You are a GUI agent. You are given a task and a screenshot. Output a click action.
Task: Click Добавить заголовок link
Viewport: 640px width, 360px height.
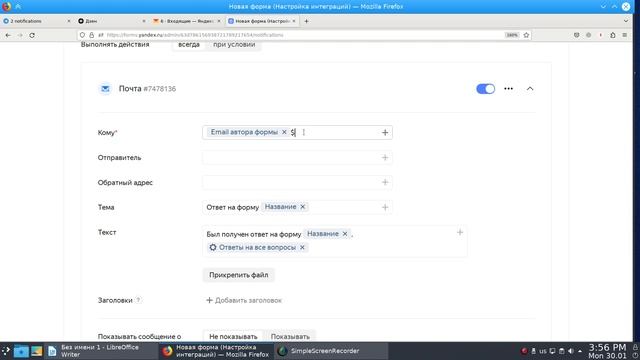(x=244, y=300)
